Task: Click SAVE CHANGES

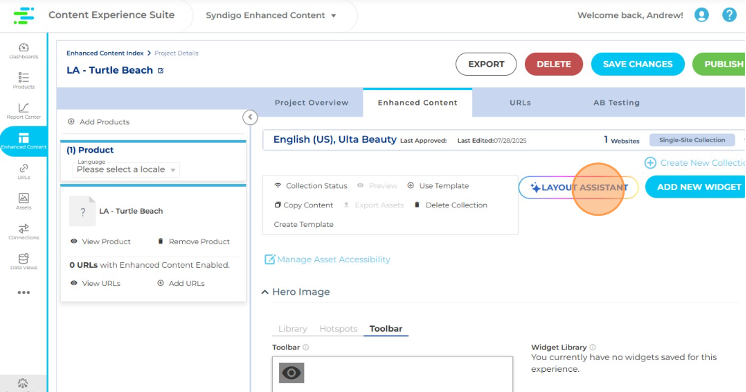Action: [638, 64]
